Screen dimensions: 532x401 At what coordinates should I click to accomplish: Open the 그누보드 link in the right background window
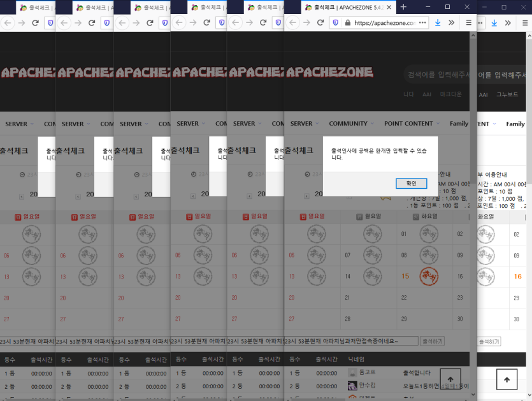[507, 94]
